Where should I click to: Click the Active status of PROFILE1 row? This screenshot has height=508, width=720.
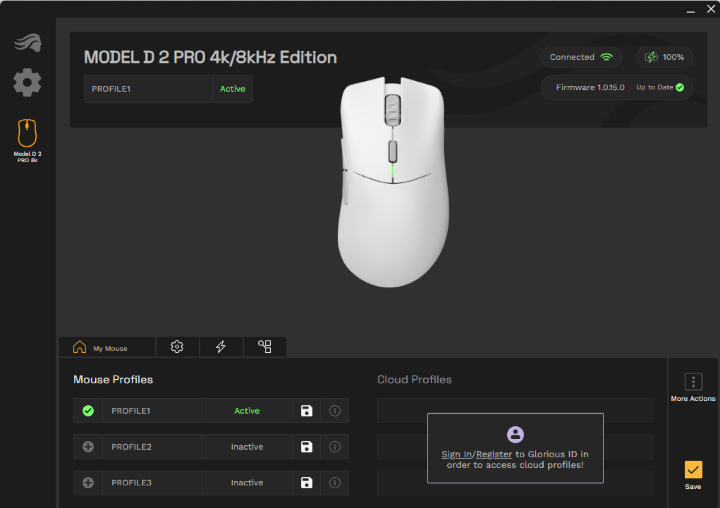click(x=247, y=411)
